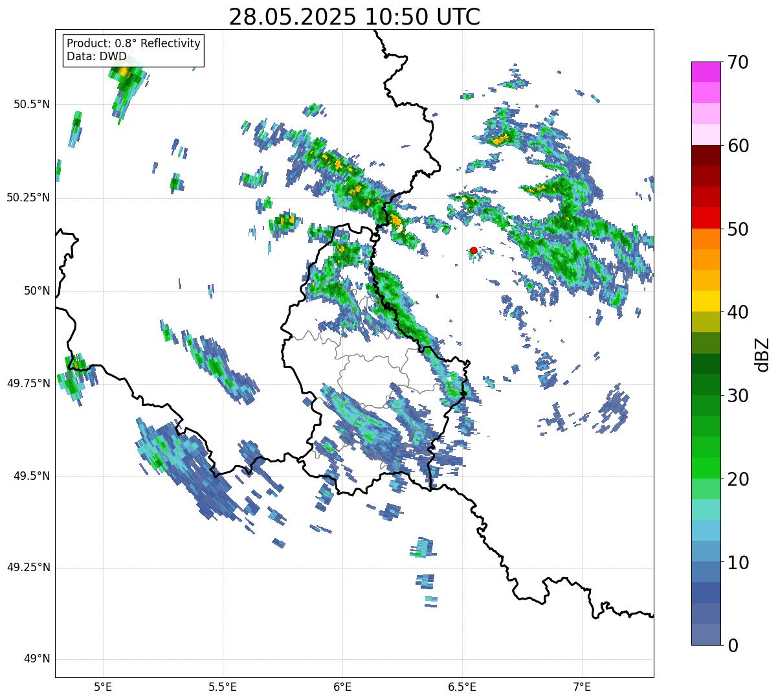Click the 5°E longitude label
This screenshot has height=700, width=778.
click(x=103, y=686)
